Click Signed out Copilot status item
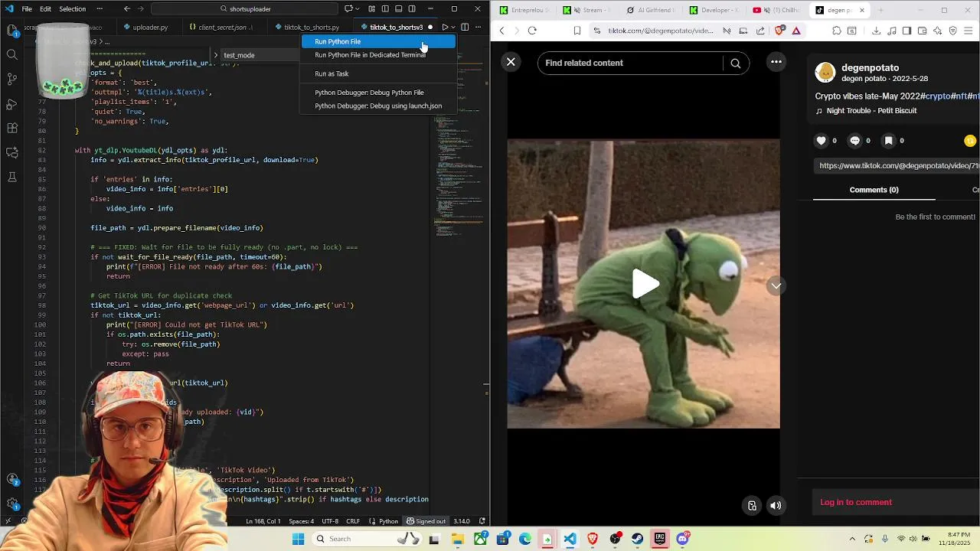This screenshot has width=980, height=551. pyautogui.click(x=426, y=521)
